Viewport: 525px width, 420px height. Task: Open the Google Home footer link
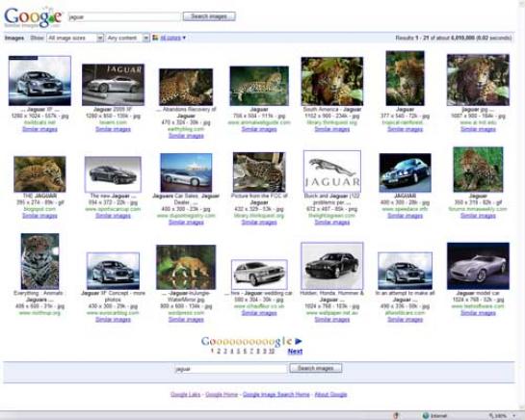point(222,394)
